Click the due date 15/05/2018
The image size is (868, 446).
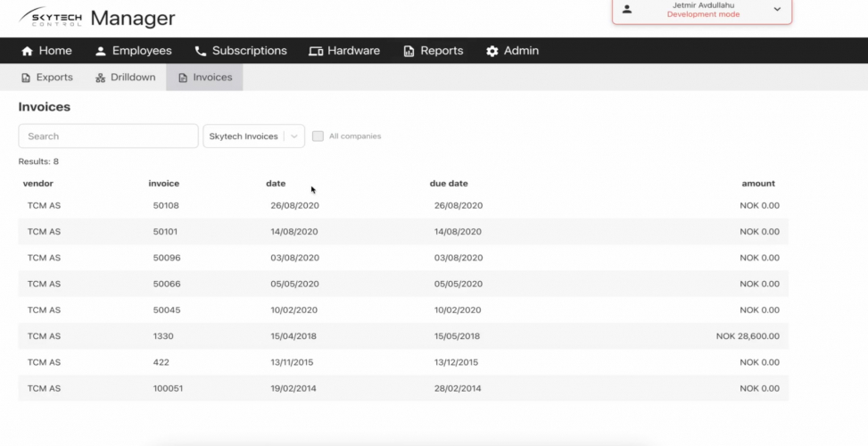(x=458, y=336)
